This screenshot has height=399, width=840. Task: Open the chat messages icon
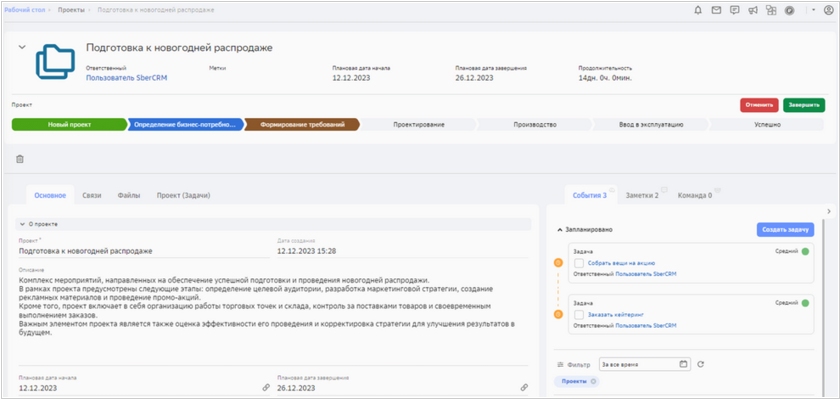[x=734, y=10]
